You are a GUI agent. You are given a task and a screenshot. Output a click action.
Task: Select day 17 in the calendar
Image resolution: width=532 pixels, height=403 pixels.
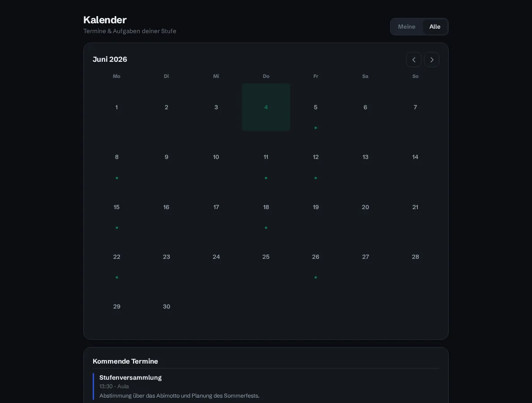tap(216, 207)
